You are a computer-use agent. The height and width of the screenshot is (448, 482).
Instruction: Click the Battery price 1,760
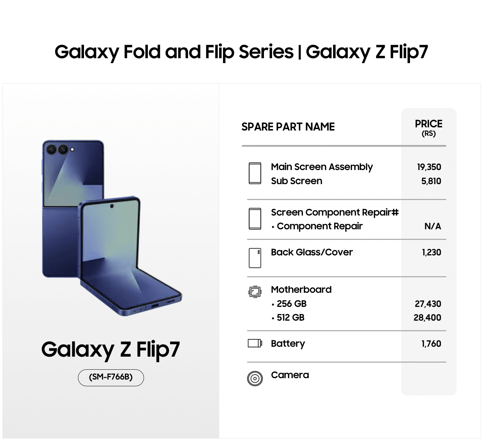[431, 344]
